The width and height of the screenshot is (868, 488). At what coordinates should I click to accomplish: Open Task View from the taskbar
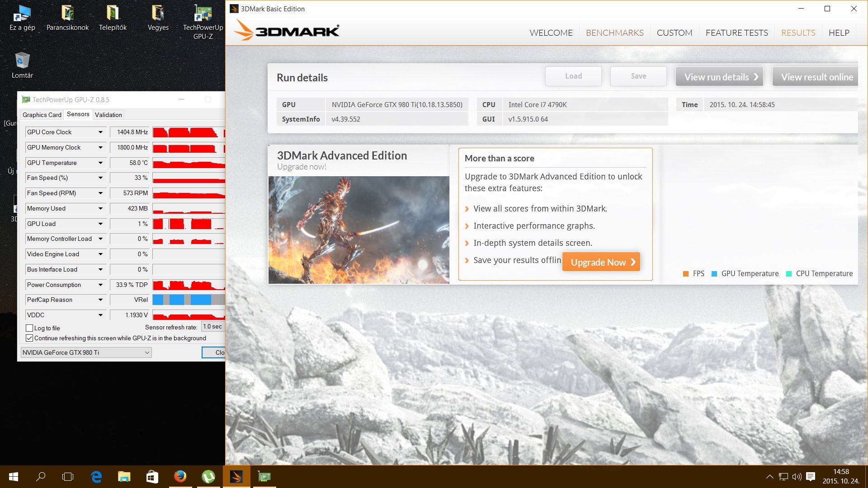[x=68, y=477]
